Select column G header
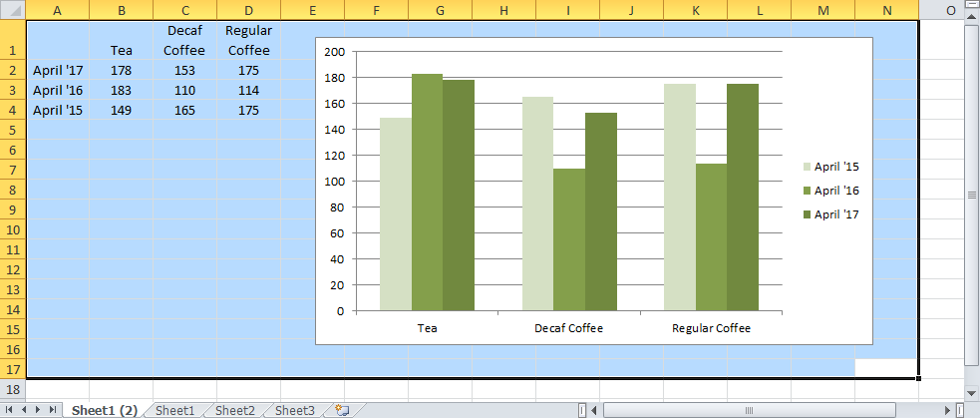 point(440,10)
